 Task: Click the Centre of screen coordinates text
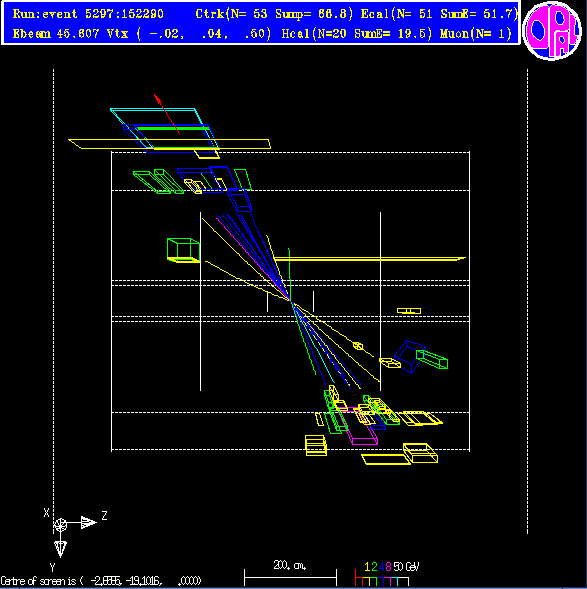tap(101, 581)
